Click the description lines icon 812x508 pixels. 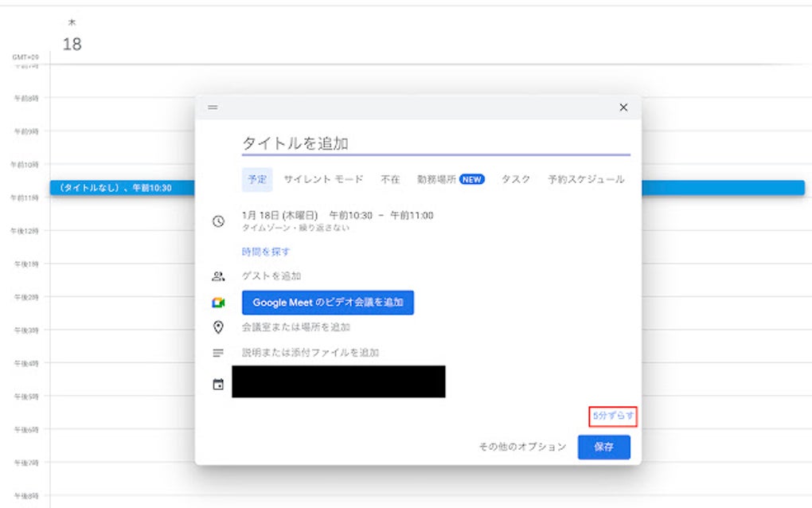pyautogui.click(x=217, y=352)
